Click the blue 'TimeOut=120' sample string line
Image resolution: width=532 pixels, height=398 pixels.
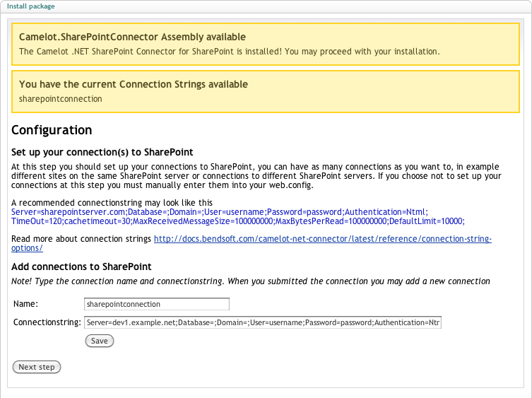click(x=238, y=221)
